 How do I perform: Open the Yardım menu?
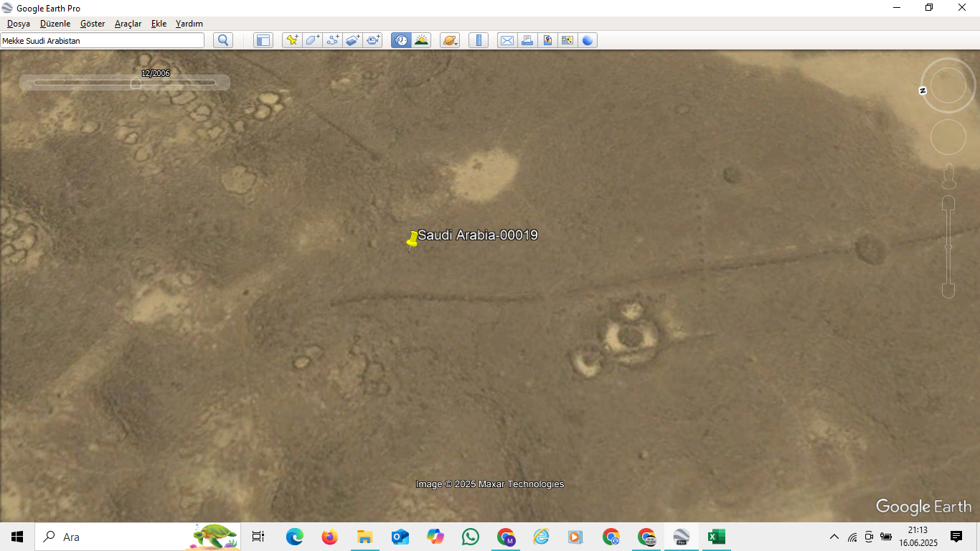click(189, 24)
